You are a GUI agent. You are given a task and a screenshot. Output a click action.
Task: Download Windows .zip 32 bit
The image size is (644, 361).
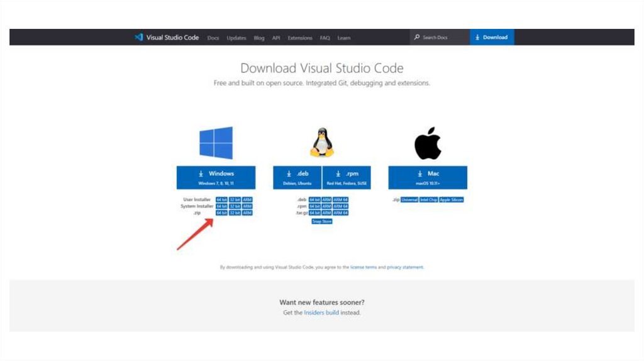[235, 213]
